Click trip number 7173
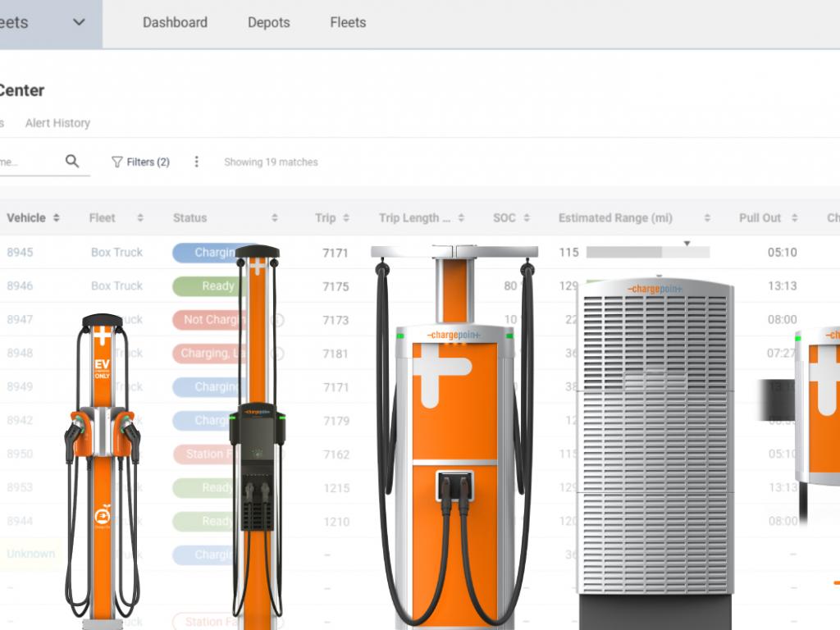840x630 pixels. (336, 321)
